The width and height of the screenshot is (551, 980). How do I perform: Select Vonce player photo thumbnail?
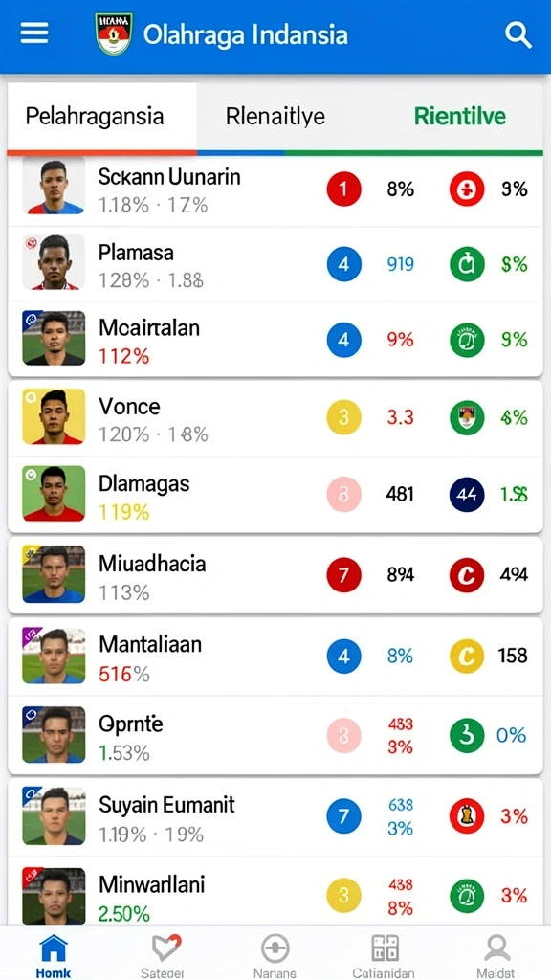point(54,416)
